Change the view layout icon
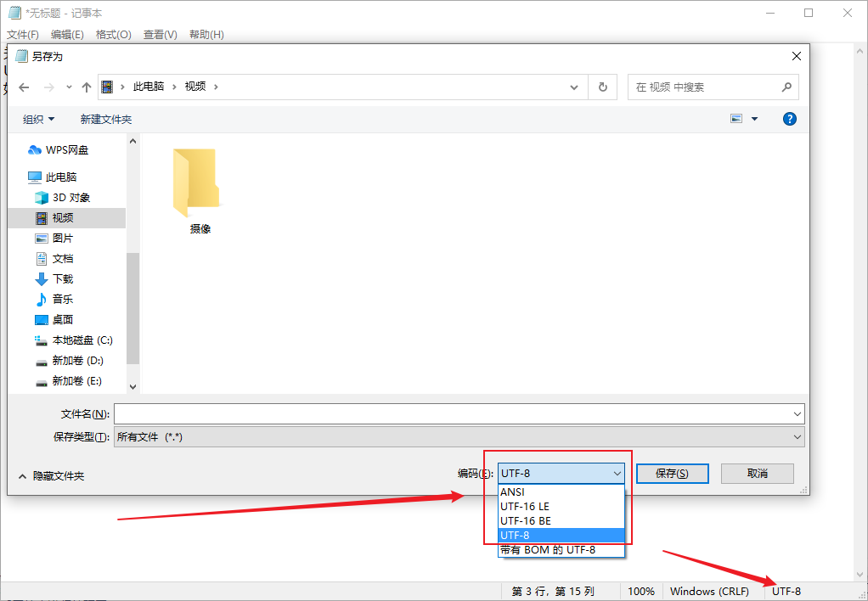The width and height of the screenshot is (868, 601). pyautogui.click(x=736, y=119)
